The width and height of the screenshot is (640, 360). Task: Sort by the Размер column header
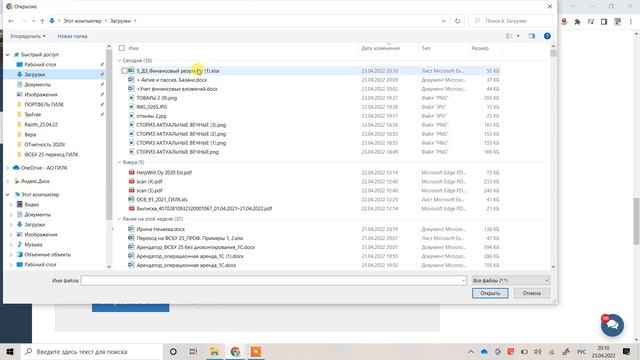click(x=480, y=48)
